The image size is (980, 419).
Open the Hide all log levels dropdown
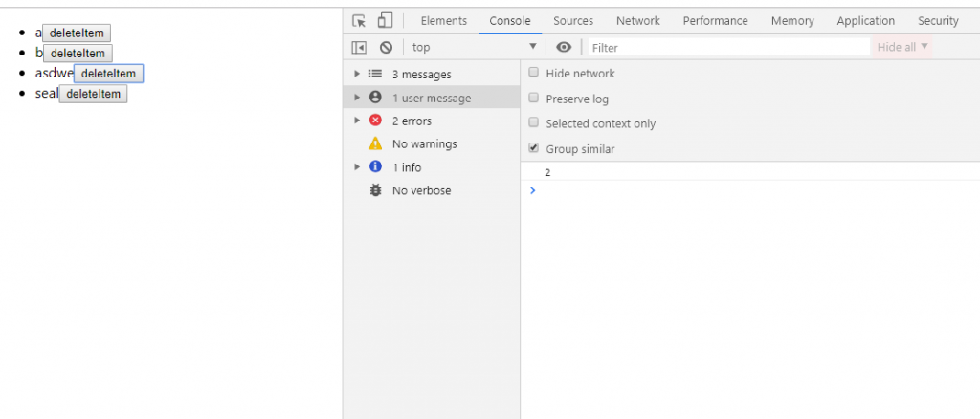click(x=902, y=47)
